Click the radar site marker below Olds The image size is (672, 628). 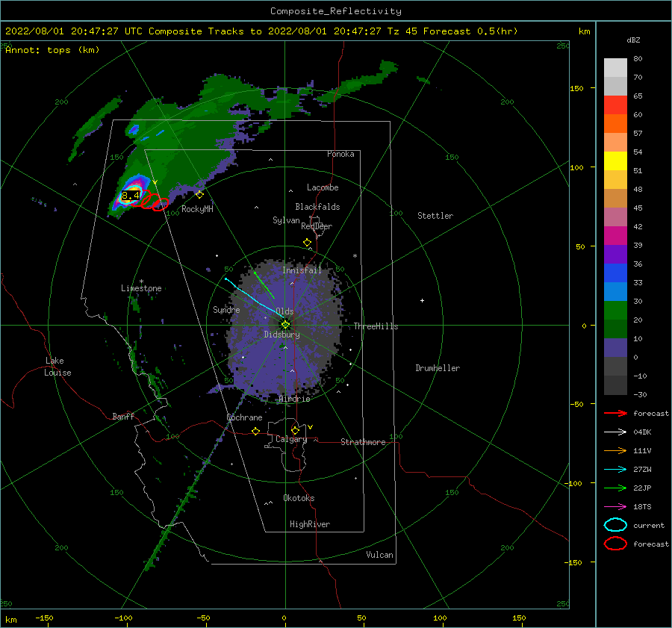click(285, 325)
